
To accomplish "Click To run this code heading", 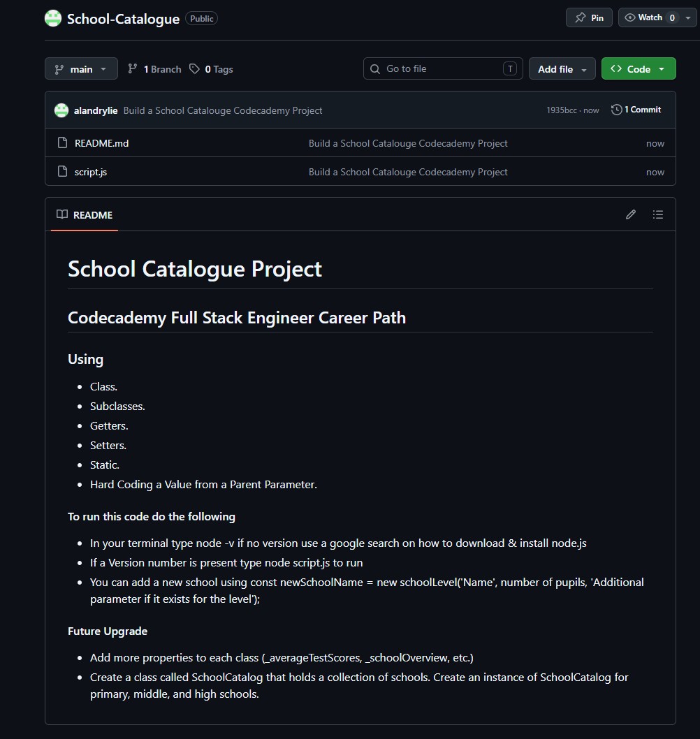I will (x=152, y=517).
